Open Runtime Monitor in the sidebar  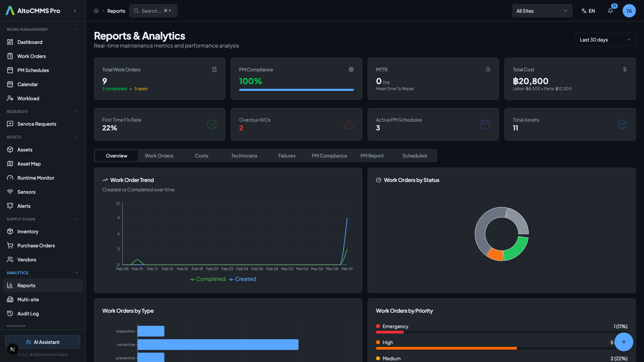(36, 178)
